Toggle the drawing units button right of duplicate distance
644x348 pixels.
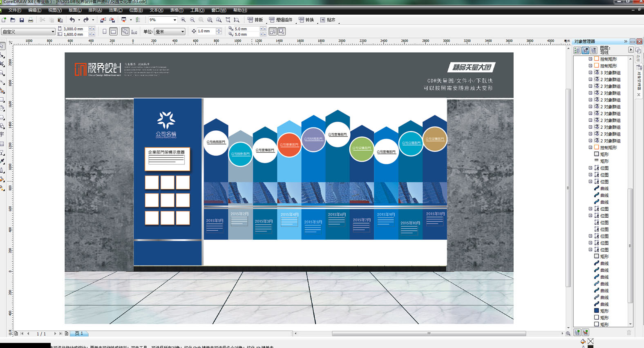(x=273, y=31)
